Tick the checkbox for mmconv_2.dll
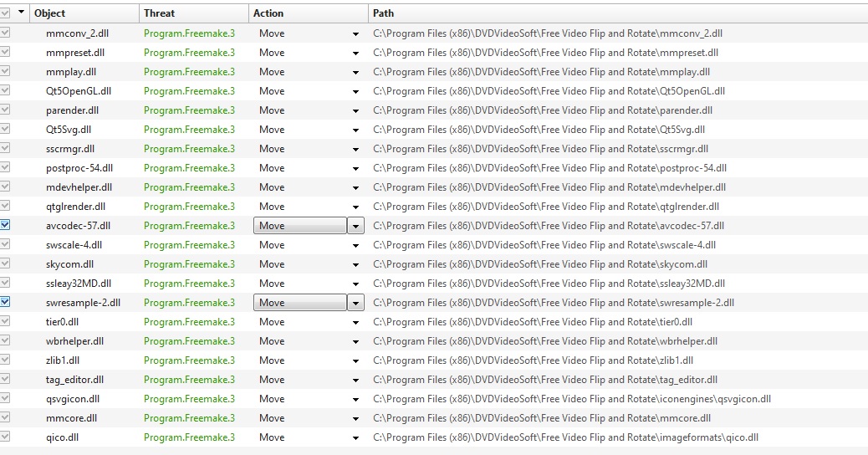Screen dimensions: 868x455 pyautogui.click(x=6, y=33)
